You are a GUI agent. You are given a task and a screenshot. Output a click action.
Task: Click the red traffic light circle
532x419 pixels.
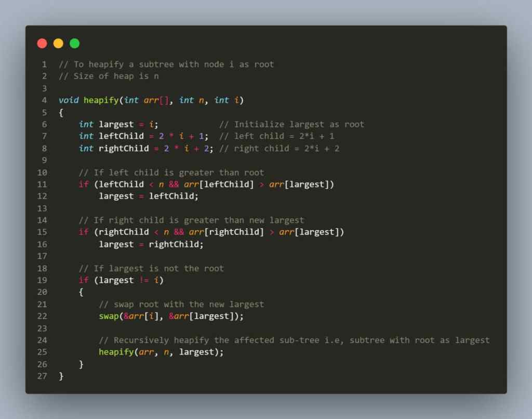pos(42,43)
